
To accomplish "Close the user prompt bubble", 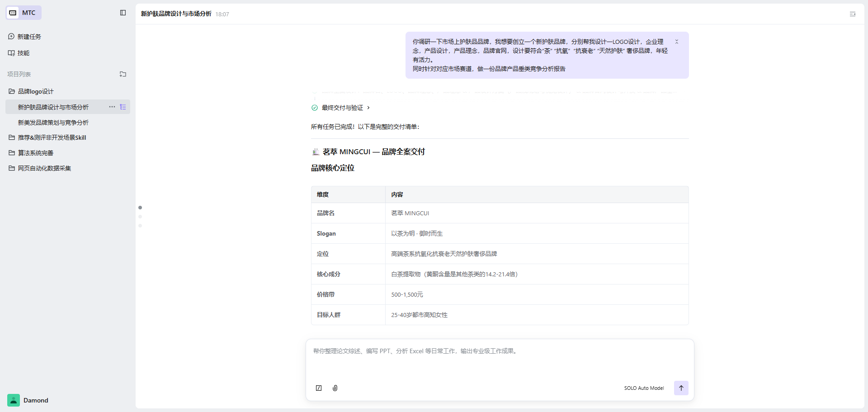I will 677,42.
